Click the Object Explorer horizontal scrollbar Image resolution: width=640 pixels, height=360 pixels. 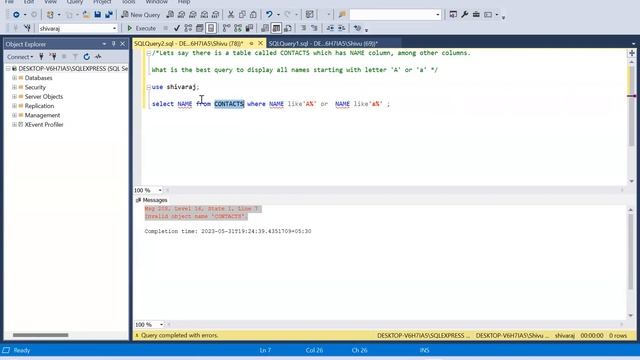(40, 335)
